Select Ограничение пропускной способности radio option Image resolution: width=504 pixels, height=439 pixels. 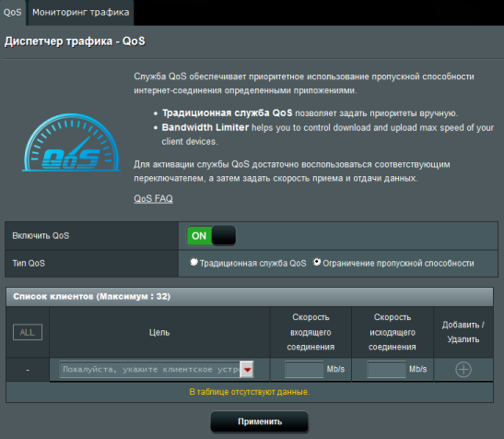click(x=317, y=262)
